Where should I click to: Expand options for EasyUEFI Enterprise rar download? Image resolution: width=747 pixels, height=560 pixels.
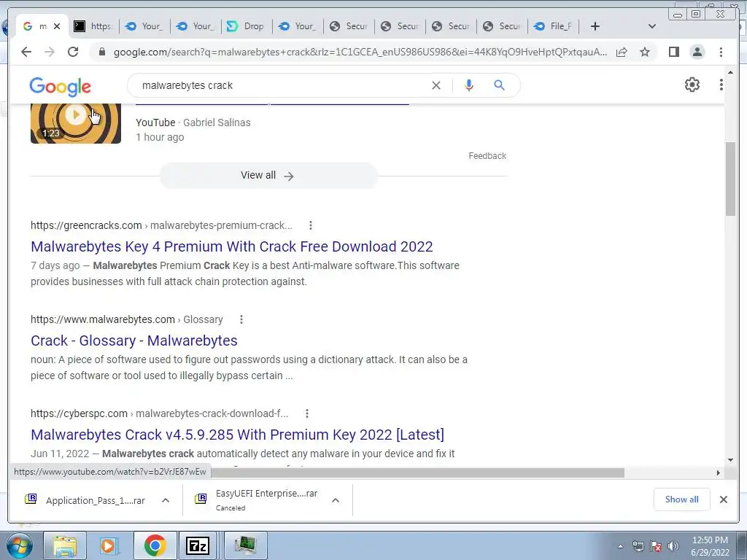tap(336, 500)
